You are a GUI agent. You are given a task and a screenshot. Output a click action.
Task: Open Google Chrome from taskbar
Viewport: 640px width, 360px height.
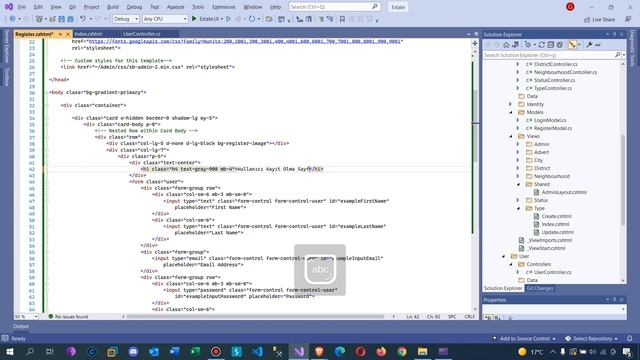point(402,351)
